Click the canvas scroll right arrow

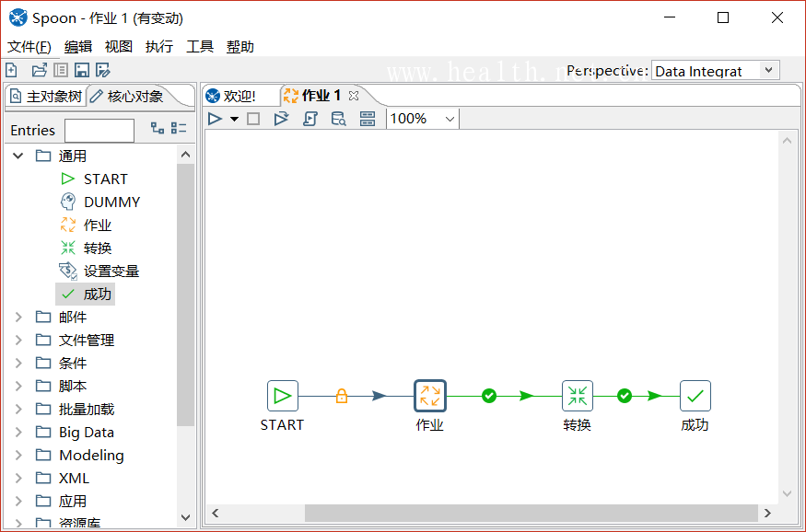coord(768,513)
